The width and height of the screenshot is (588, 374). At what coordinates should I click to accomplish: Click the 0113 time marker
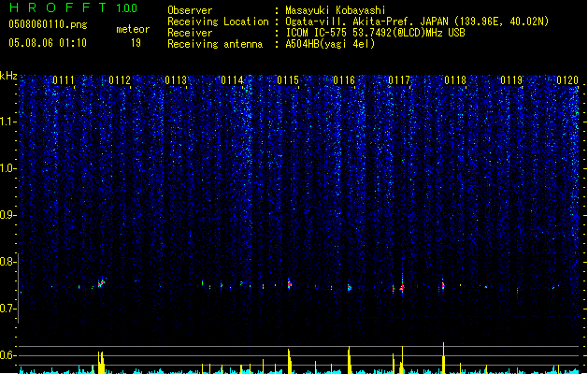(x=176, y=80)
